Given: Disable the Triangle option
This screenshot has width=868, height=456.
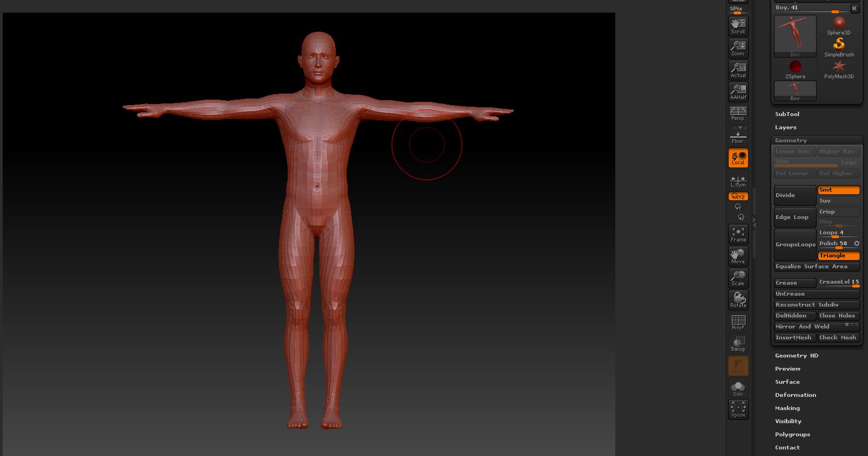Looking at the screenshot, I should click(838, 256).
